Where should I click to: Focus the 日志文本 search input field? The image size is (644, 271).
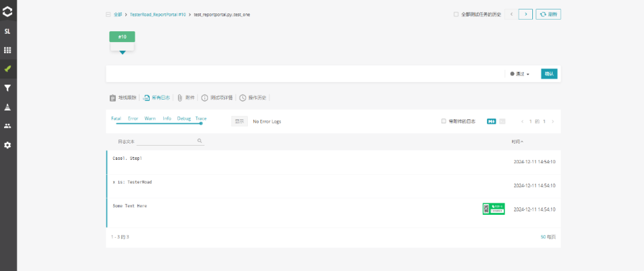[170, 141]
